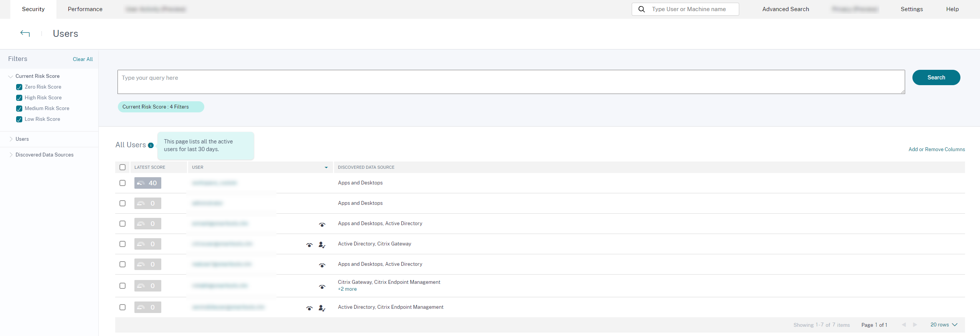This screenshot has height=336, width=980.
Task: Uncheck the High Risk Score filter
Action: pos(19,98)
